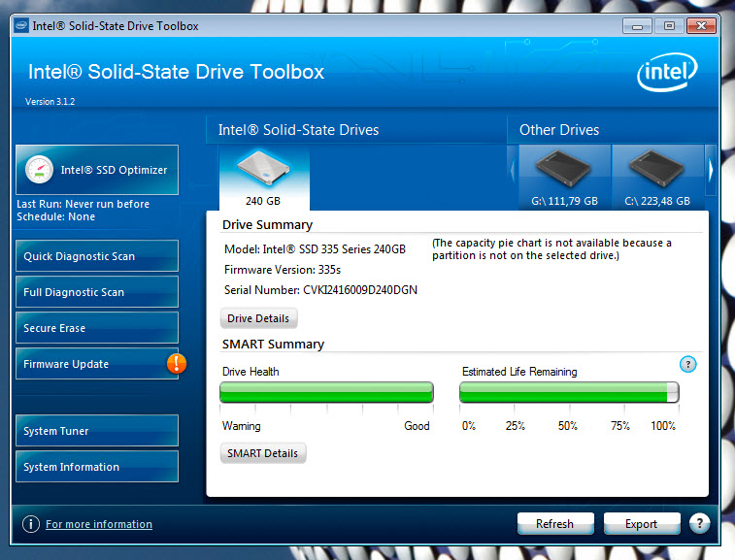The image size is (735, 560).
Task: Minimize the Toolbox window
Action: pyautogui.click(x=637, y=26)
